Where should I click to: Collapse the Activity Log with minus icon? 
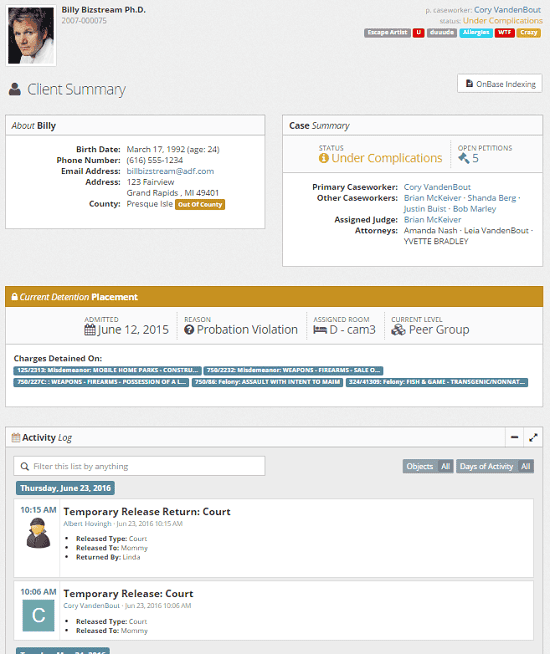pos(515,437)
